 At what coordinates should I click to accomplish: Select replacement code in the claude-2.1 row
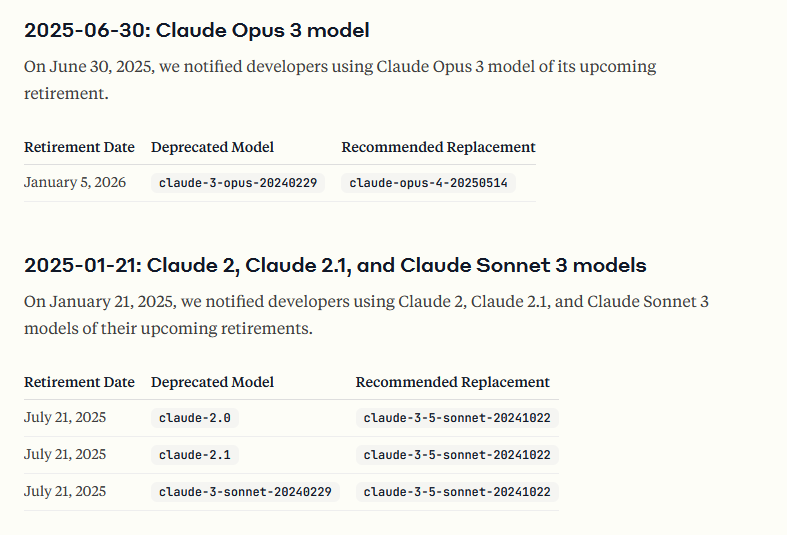tap(457, 455)
